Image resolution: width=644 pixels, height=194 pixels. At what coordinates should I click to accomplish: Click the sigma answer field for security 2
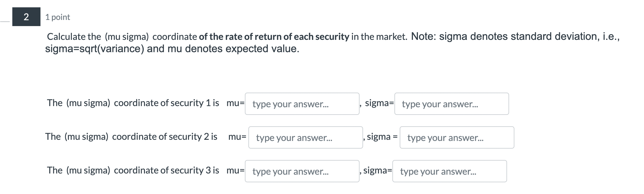(x=457, y=138)
